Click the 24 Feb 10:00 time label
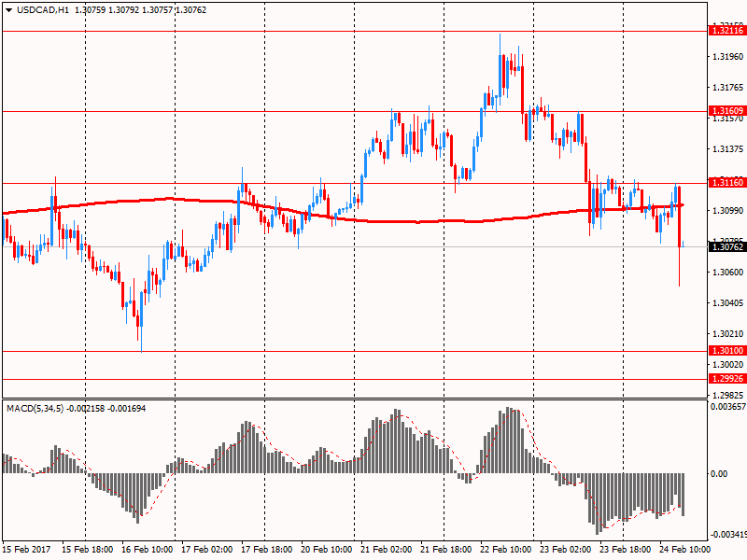Viewport: 747px width, 560px height. pos(684,550)
